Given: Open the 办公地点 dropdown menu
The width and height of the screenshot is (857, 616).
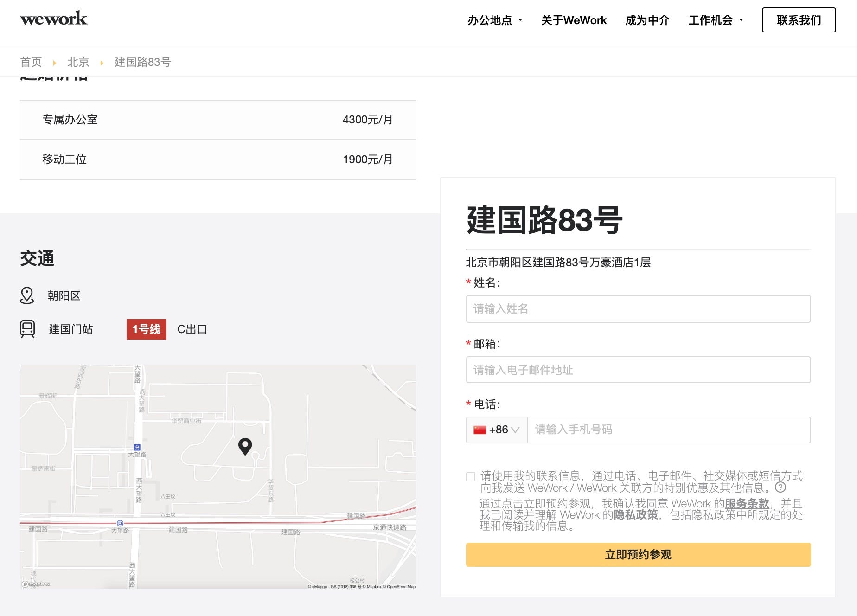Looking at the screenshot, I should click(495, 20).
